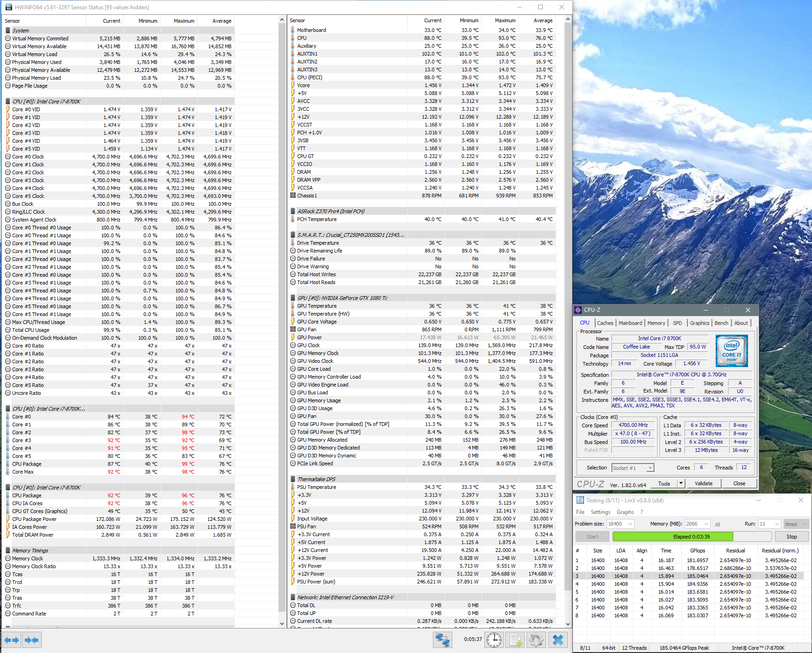Stop the LinX stress test

[x=792, y=537]
